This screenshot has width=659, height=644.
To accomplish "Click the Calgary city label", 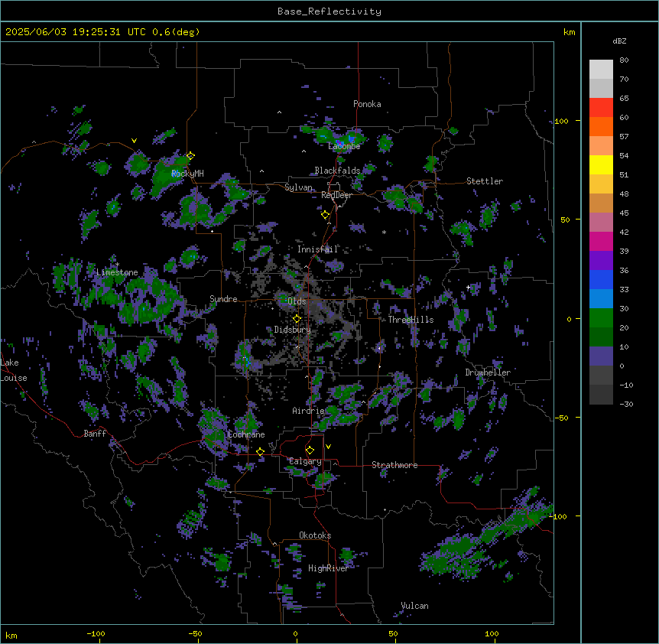I will [305, 461].
